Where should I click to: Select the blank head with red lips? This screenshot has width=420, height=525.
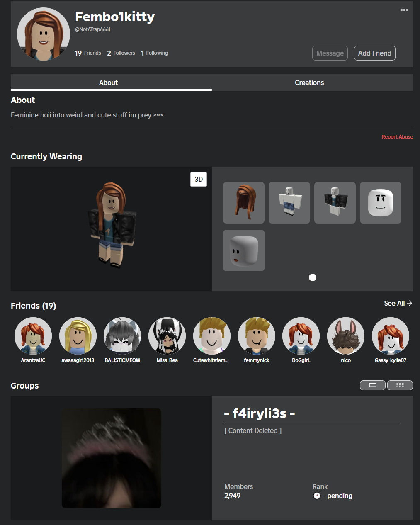coord(244,250)
